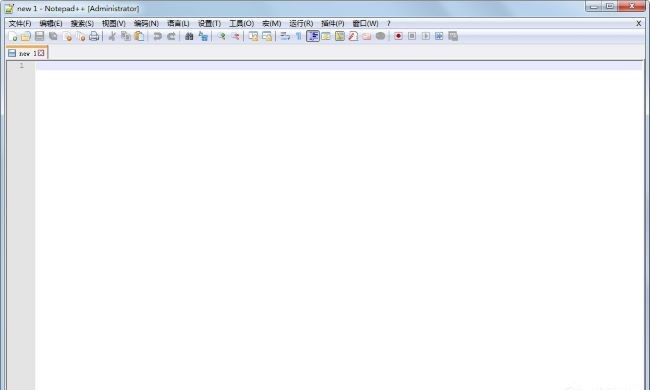The height and width of the screenshot is (390, 650).
Task: Start macro recording with the red dot
Action: [398, 36]
